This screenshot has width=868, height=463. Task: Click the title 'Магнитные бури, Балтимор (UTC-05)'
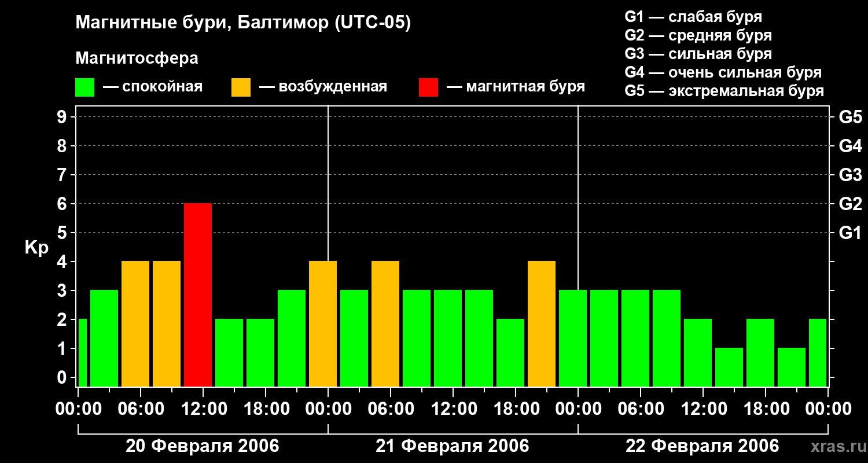pyautogui.click(x=243, y=23)
